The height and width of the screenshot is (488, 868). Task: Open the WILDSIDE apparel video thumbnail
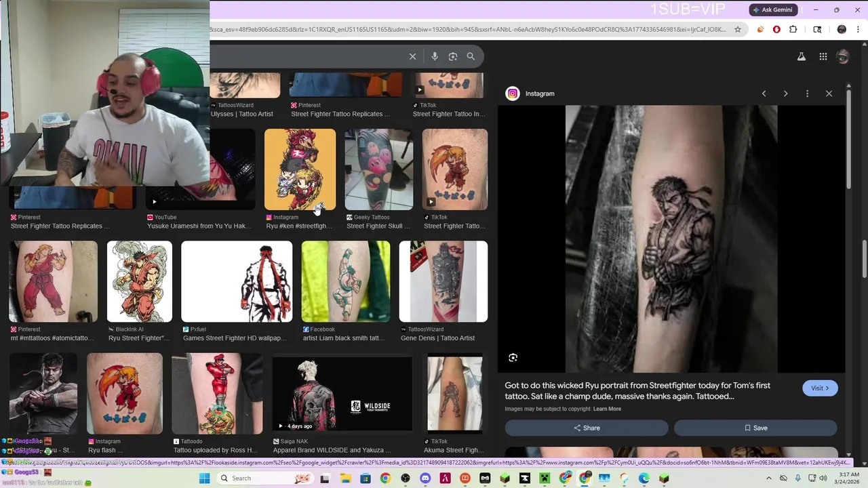tap(342, 394)
